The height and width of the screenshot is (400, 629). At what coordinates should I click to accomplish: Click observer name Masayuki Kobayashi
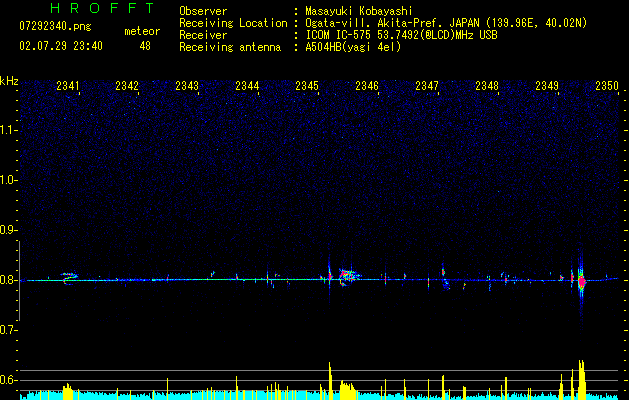[359, 11]
